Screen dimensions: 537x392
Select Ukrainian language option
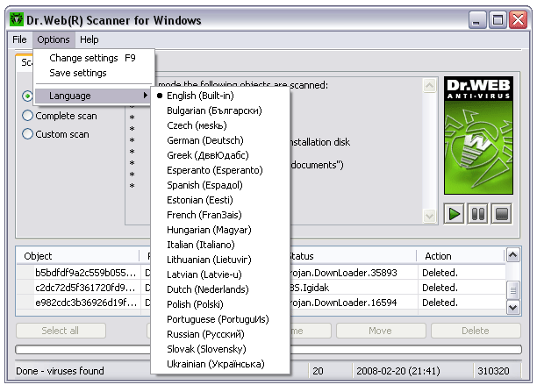[x=220, y=364]
